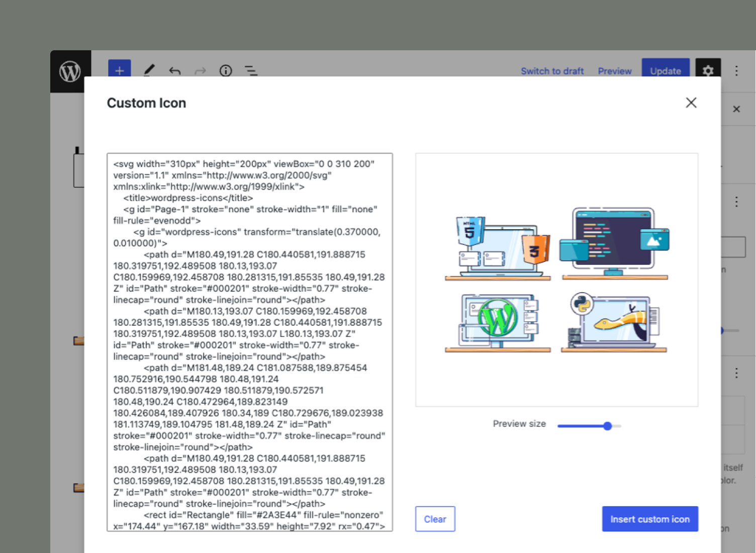Click the SVG preview illustration
This screenshot has width=756, height=553.
556,280
